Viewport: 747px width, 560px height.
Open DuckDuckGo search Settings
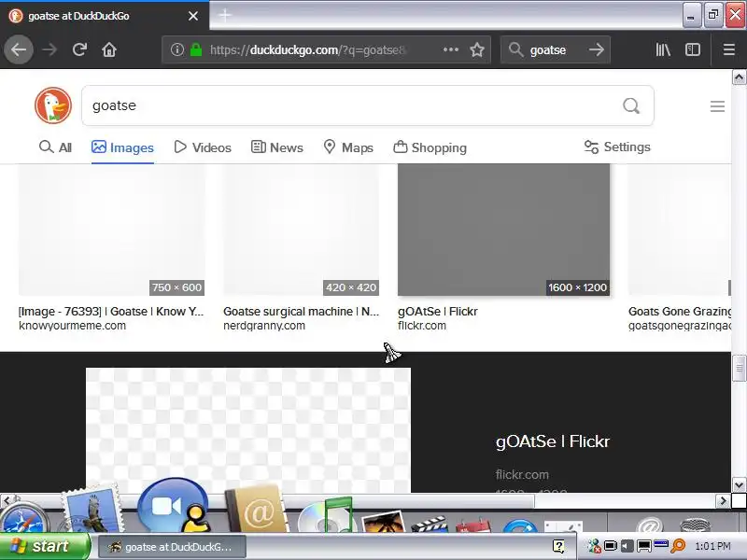tap(617, 147)
